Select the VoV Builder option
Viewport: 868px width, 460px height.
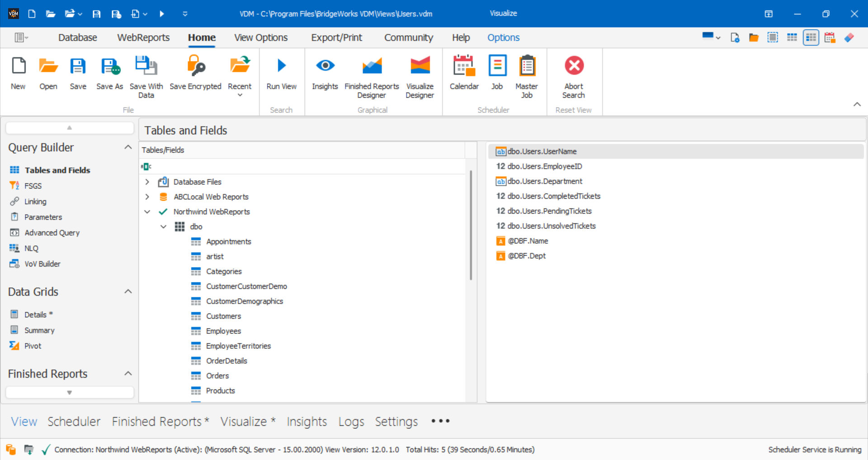(x=42, y=263)
